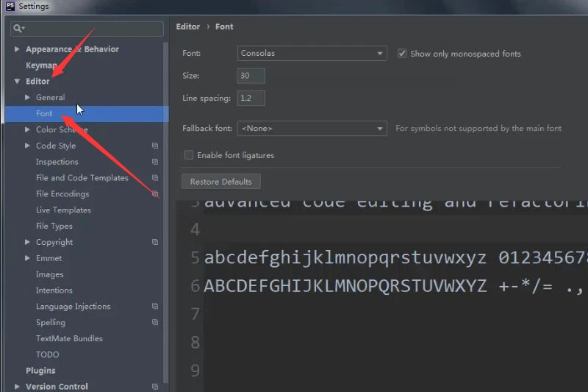Select TODO settings item

click(47, 354)
